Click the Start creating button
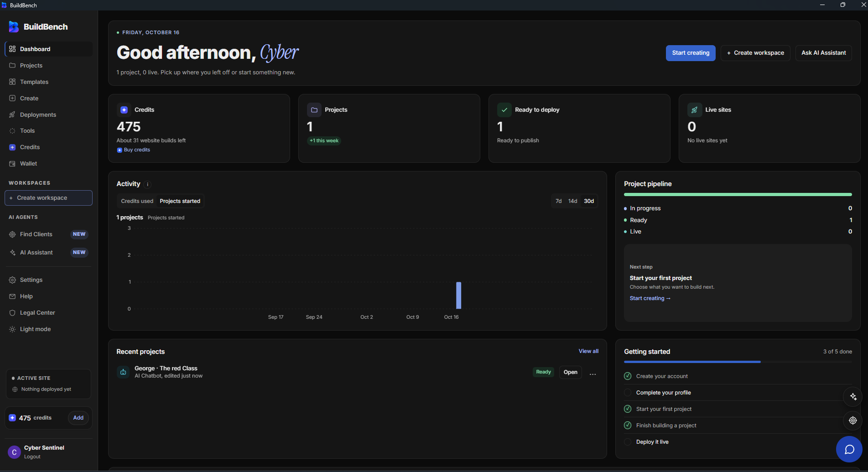This screenshot has width=868, height=472. pyautogui.click(x=691, y=53)
